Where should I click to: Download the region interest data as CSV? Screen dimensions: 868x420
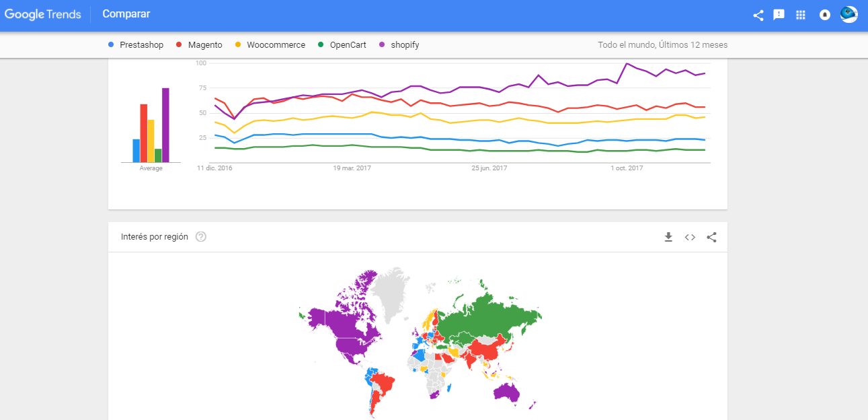(668, 237)
